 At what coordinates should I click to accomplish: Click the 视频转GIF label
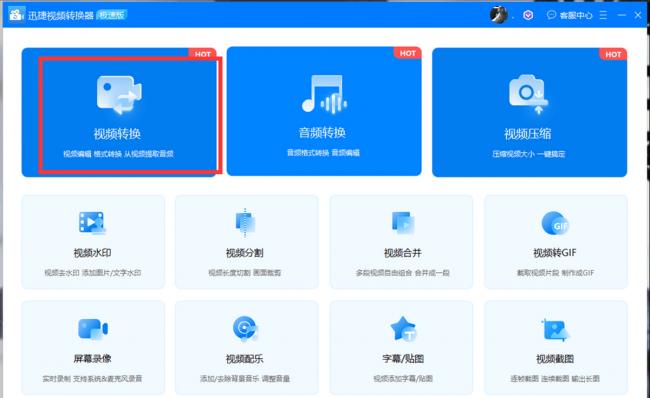pos(555,253)
